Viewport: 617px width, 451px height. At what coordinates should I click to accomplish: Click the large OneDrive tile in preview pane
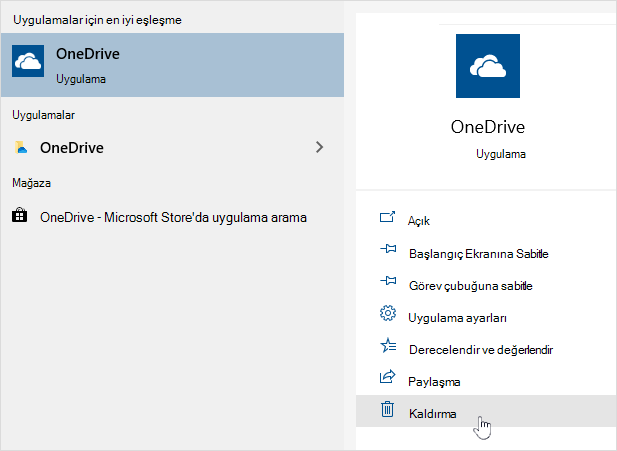(x=488, y=66)
